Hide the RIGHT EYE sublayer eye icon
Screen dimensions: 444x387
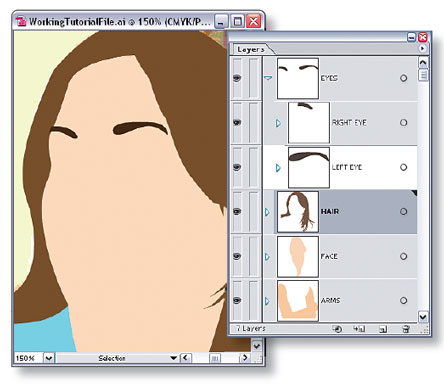pos(237,123)
